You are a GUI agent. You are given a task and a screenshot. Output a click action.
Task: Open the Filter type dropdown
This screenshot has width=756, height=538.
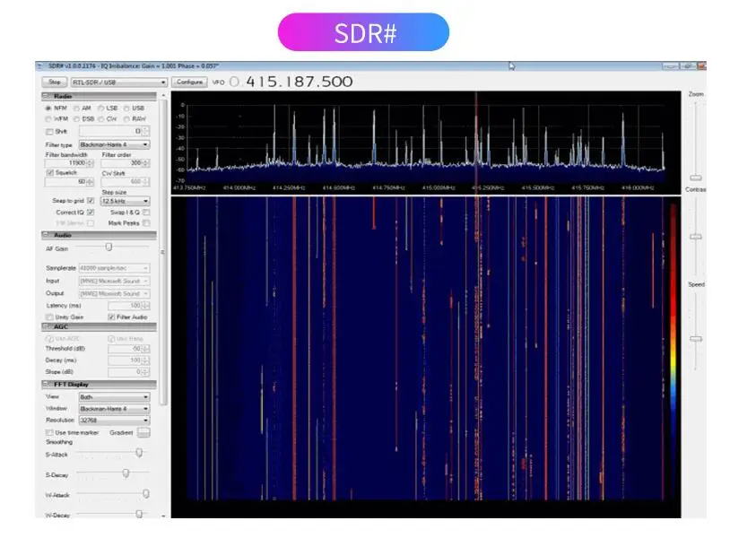[114, 143]
